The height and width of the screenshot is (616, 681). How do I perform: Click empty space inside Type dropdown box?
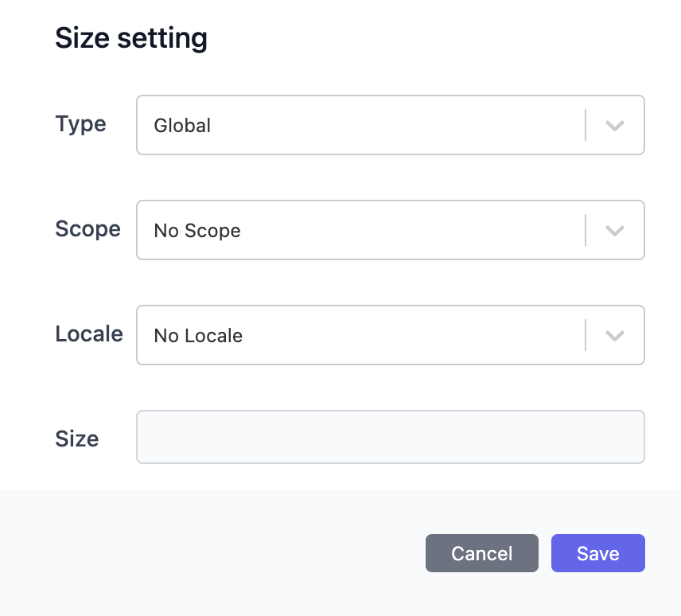[391, 125]
